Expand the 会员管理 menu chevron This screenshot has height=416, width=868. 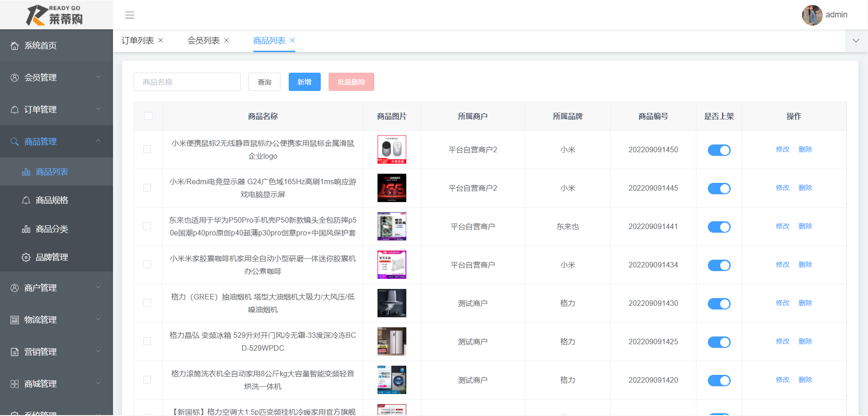98,77
